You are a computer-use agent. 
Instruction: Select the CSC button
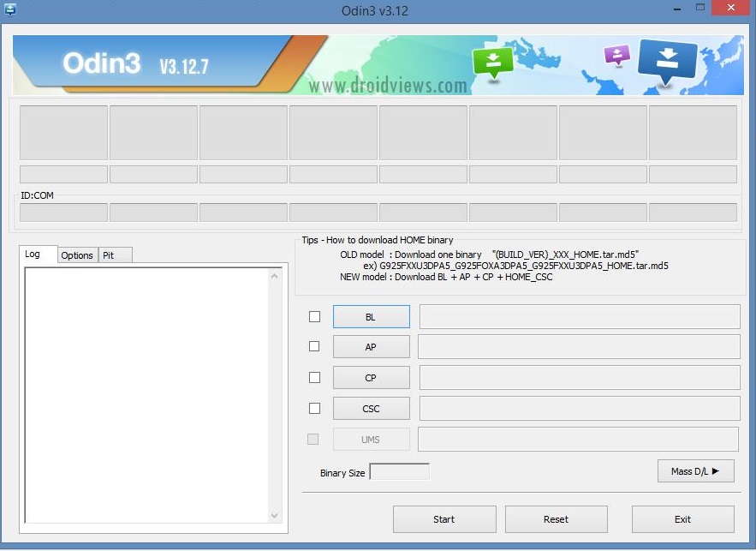click(372, 408)
